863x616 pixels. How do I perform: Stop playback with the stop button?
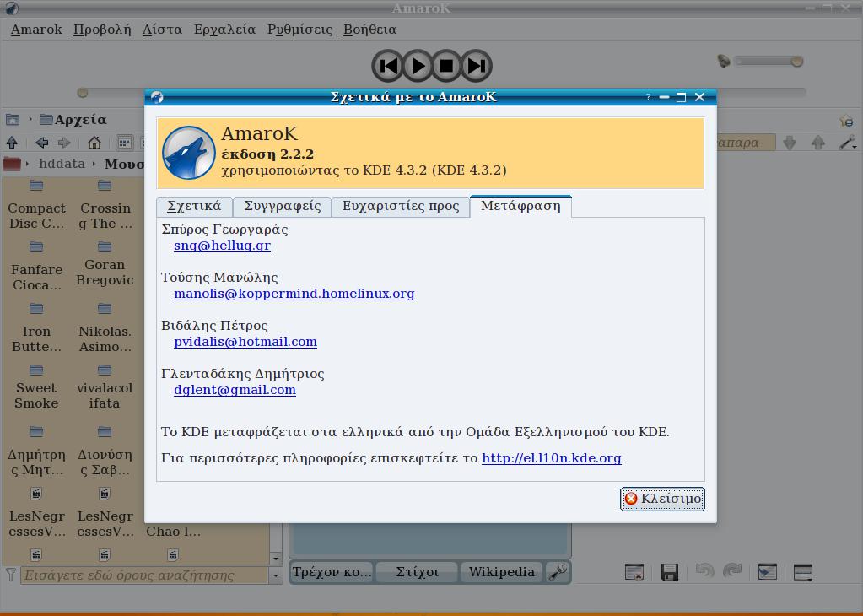[446, 66]
